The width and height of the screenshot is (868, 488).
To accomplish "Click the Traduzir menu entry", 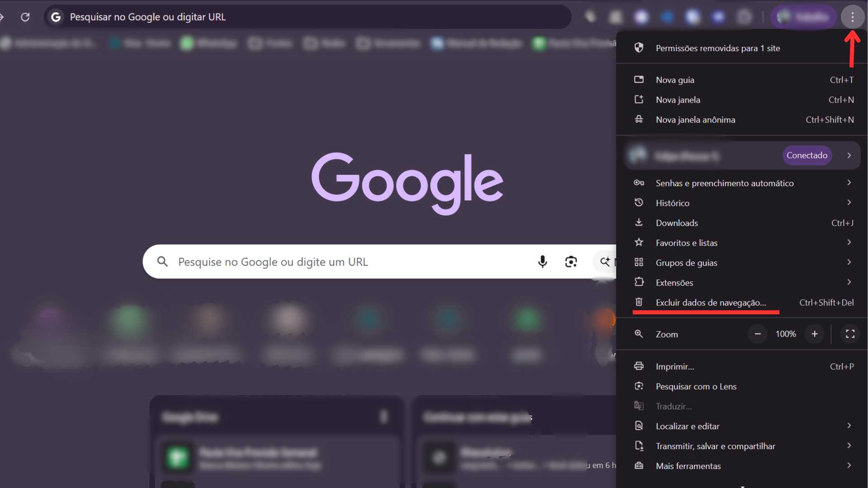I will click(742, 406).
